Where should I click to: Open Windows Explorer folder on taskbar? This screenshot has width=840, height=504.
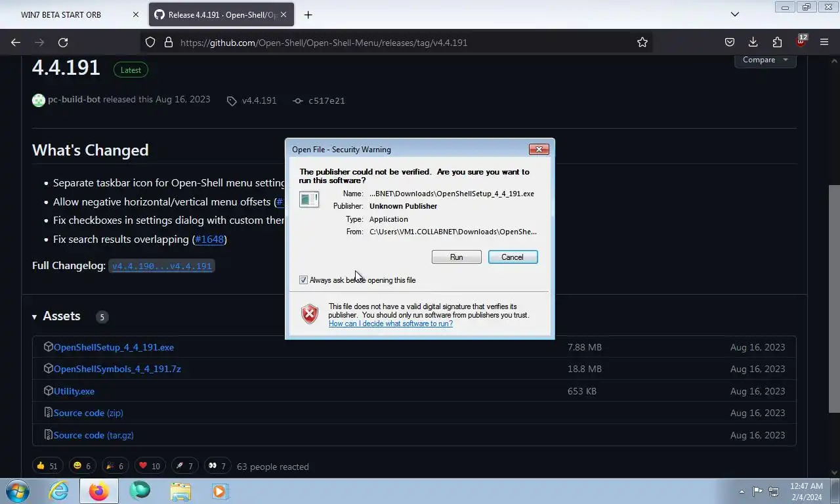180,491
